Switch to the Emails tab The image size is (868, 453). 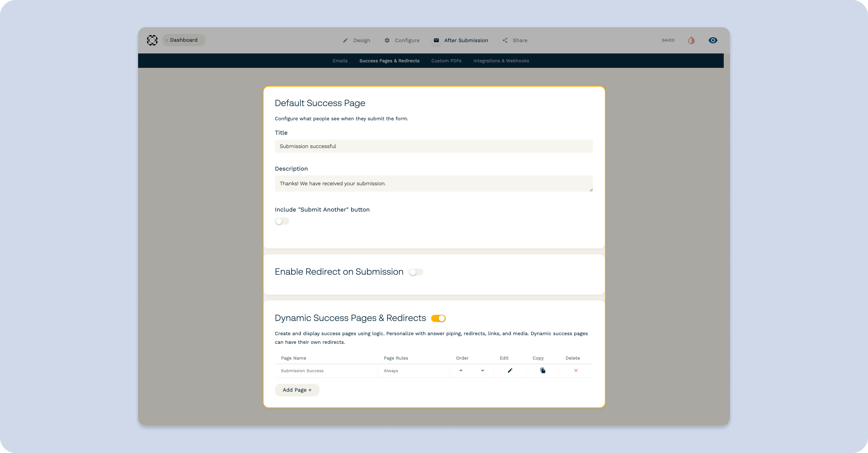340,61
